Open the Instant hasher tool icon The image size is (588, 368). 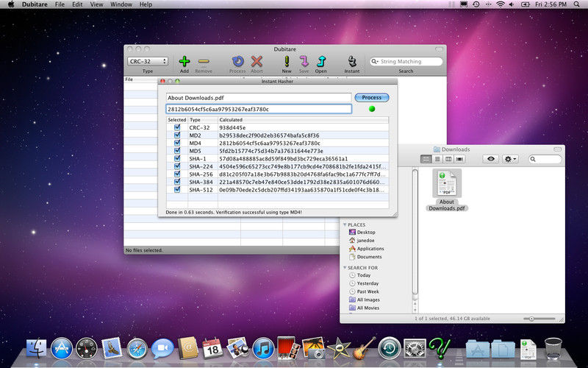click(x=352, y=61)
